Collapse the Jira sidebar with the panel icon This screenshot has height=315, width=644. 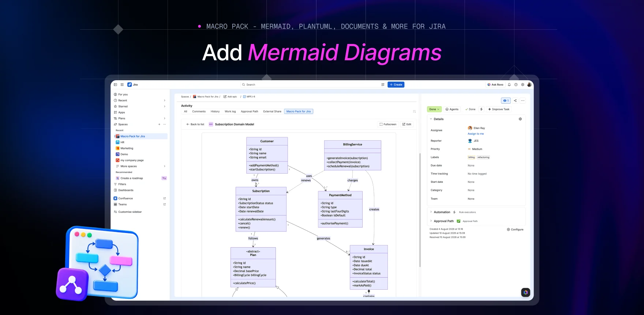pos(115,85)
